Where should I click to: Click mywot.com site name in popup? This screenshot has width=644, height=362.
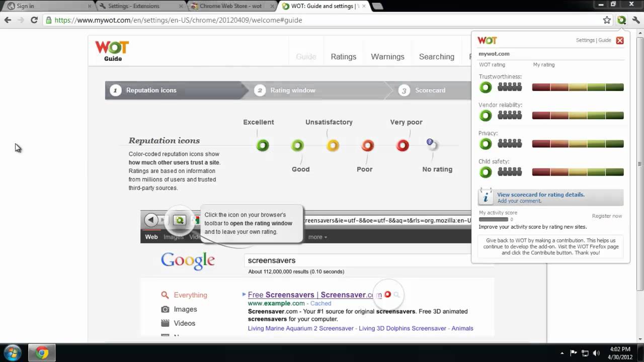click(x=494, y=54)
